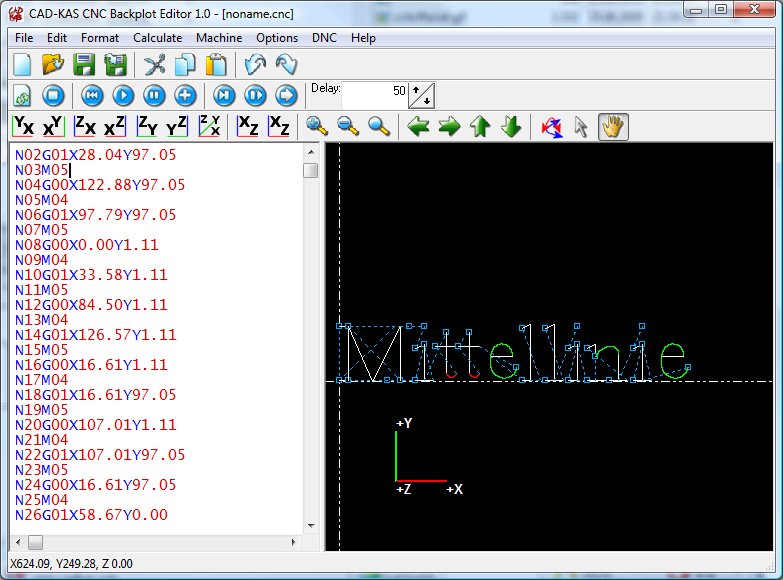Screen dimensions: 783x580
Task: Activate the hand pan tool
Action: [612, 126]
